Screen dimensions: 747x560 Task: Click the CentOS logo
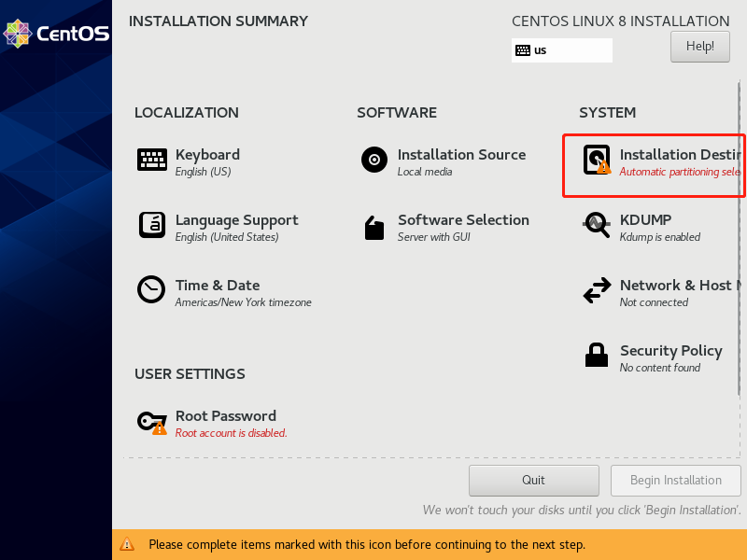[x=56, y=35]
